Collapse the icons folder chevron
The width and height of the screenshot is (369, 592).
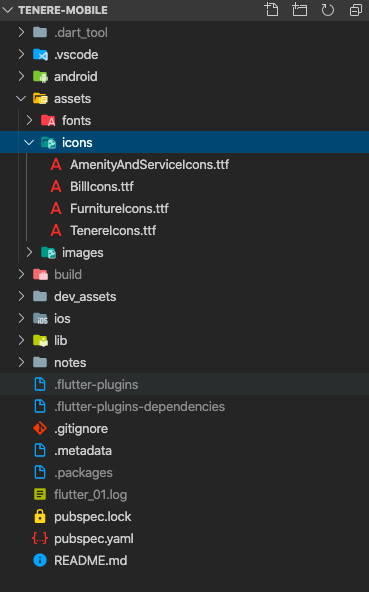[29, 143]
